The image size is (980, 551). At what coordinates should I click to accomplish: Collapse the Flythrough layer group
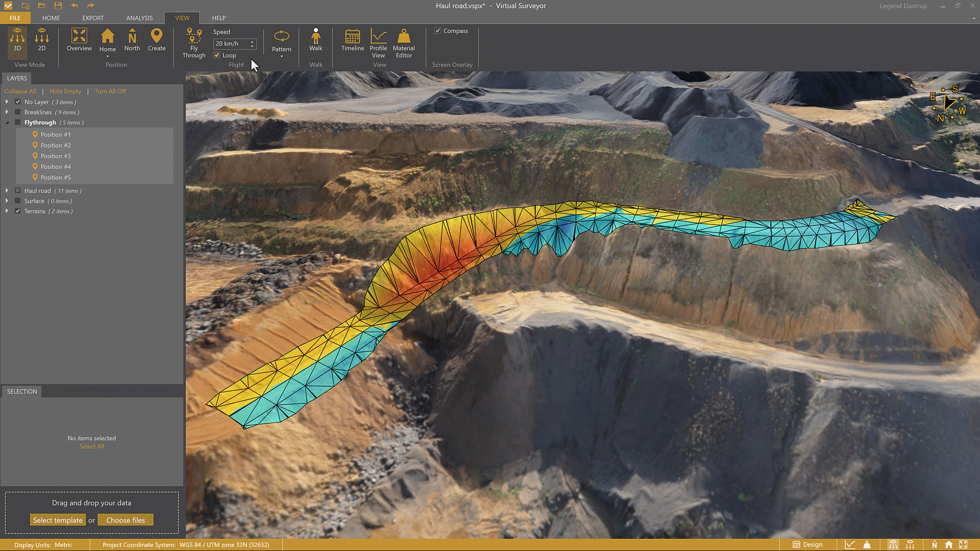pos(7,122)
